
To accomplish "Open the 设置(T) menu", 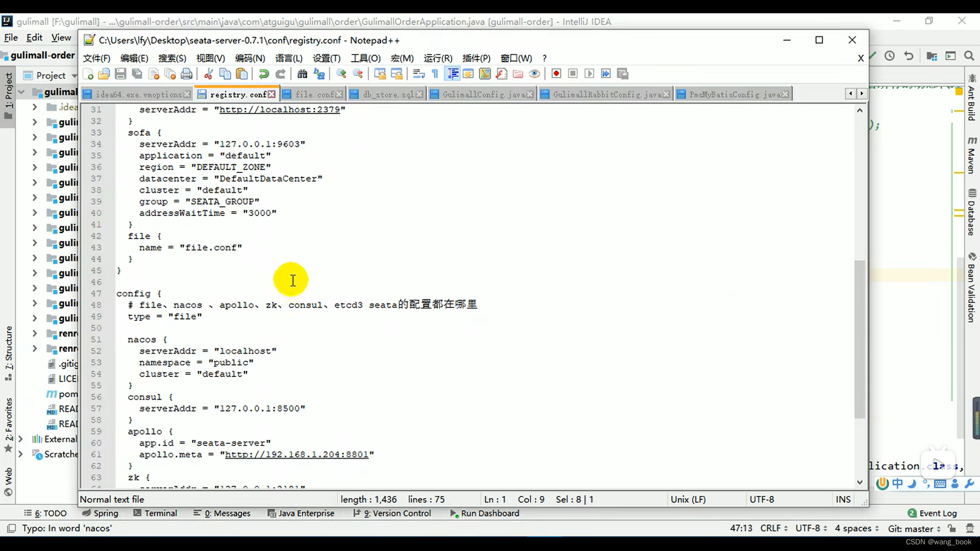I will [x=327, y=58].
